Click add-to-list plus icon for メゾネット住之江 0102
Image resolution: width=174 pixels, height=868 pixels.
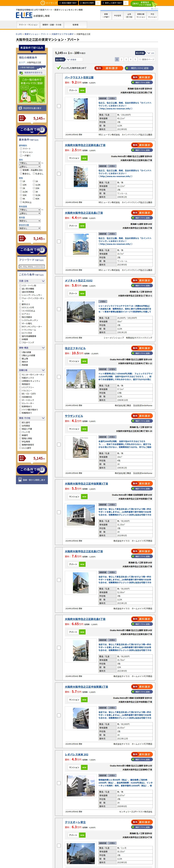tap(133, 286)
